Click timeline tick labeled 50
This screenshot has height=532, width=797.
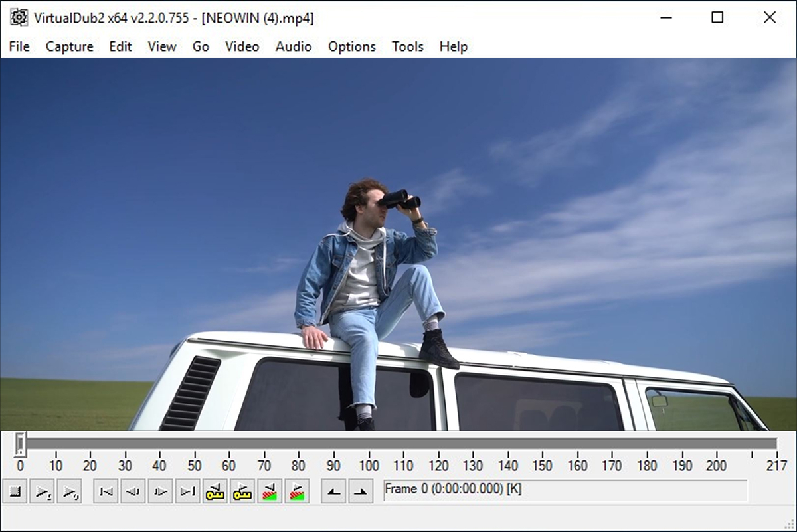click(x=194, y=466)
